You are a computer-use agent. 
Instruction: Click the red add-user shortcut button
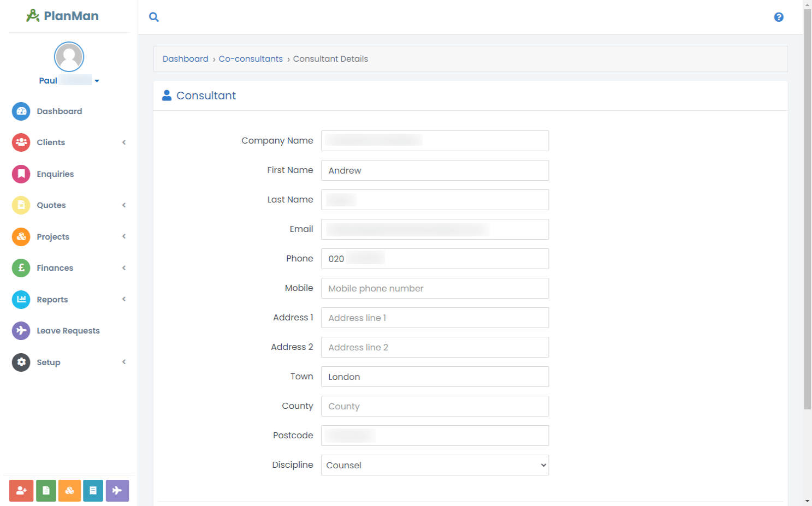(x=21, y=491)
